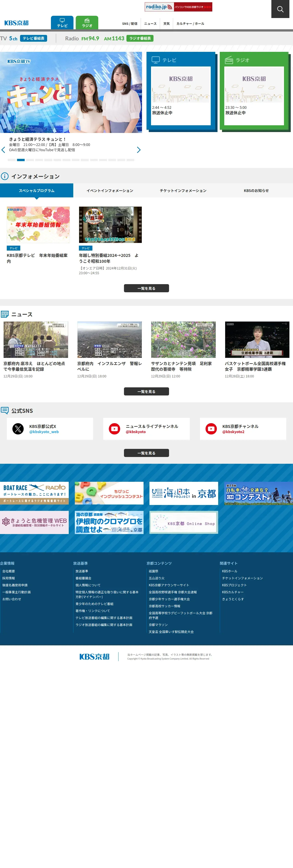Open 祇園祭 footer link
The width and height of the screenshot is (293, 868).
[x=153, y=571]
